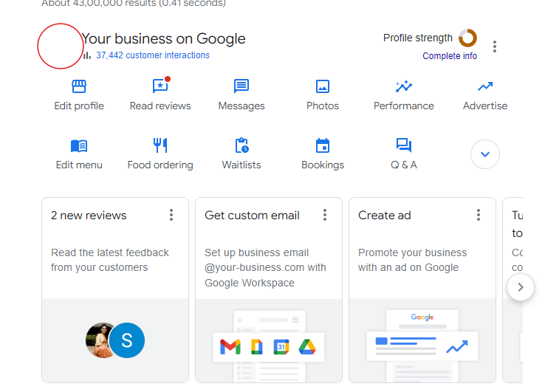
Task: Open options menu on Create ad card
Action: [479, 215]
